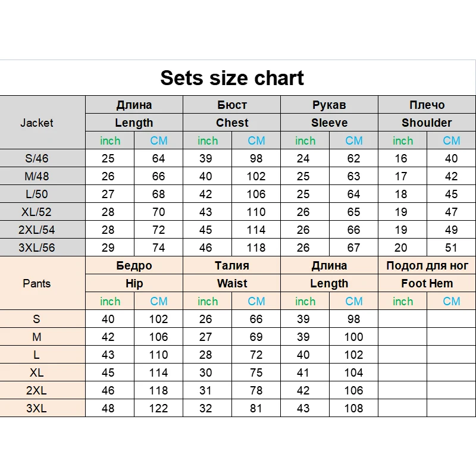Select the 81 waist measurement cell

coord(256,408)
